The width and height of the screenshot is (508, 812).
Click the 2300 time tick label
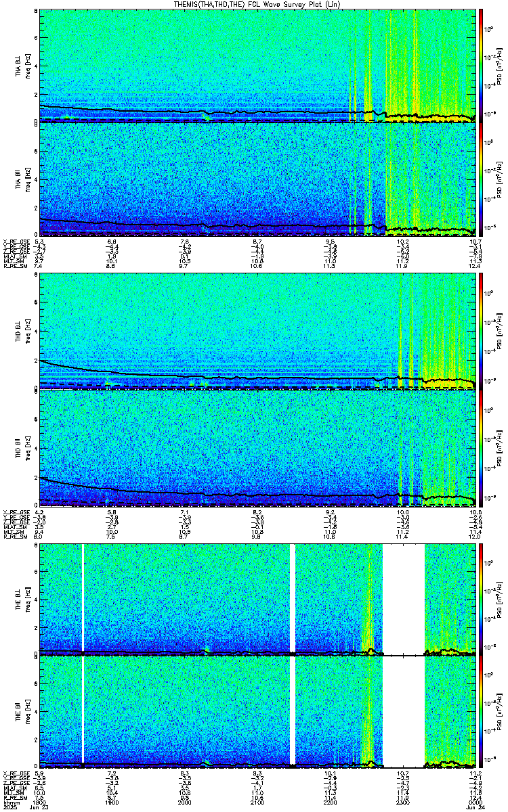[403, 802]
